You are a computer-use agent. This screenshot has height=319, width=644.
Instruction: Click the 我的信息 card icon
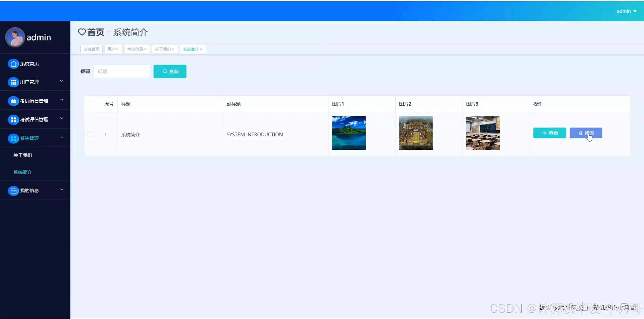coord(13,191)
